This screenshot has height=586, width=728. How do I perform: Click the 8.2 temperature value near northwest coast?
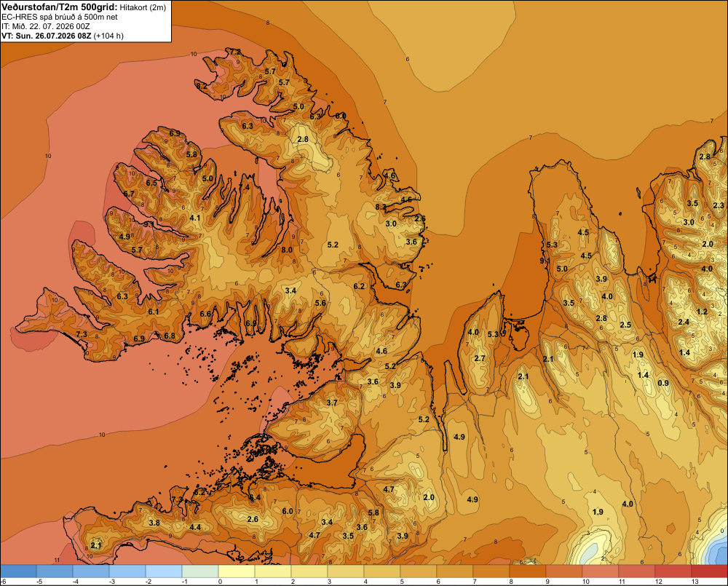202,86
